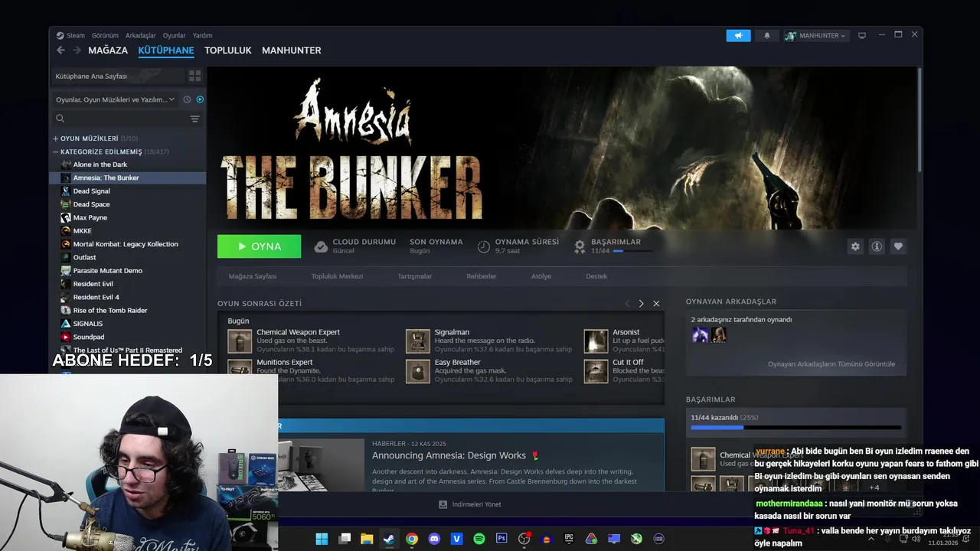Show game info via the info icon
Image resolution: width=980 pixels, height=551 pixels.
click(x=877, y=246)
